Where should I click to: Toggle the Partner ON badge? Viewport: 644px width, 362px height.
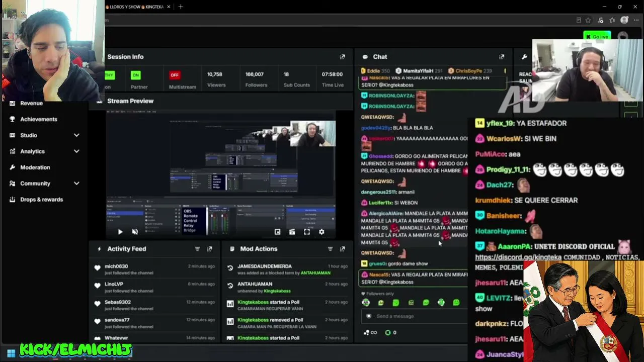pos(135,75)
